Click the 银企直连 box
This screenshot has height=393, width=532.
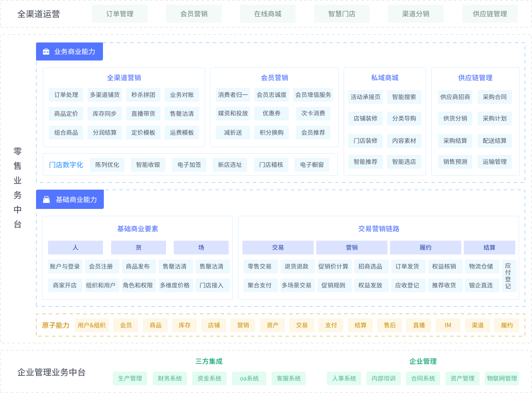(x=482, y=285)
